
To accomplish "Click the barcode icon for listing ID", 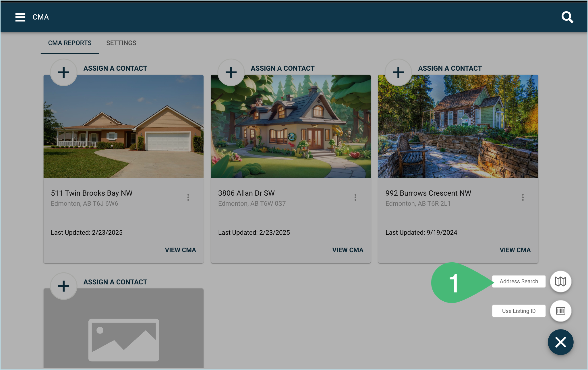I will tap(560, 311).
